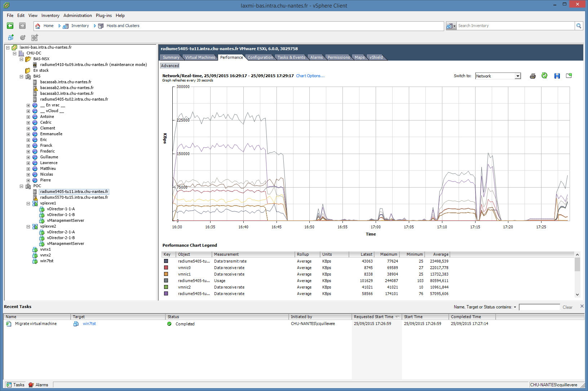The height and width of the screenshot is (391, 588).
Task: Open the Switch to Network dropdown
Action: point(518,76)
